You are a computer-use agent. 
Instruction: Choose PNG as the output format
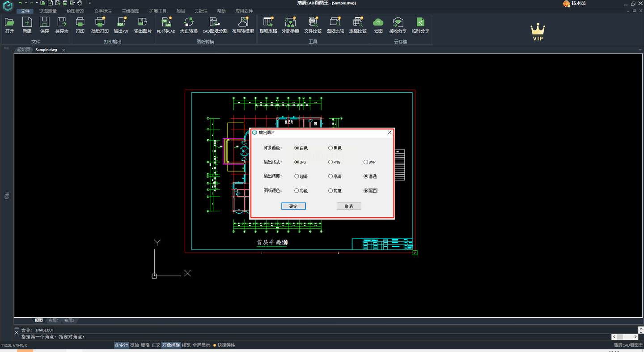click(330, 163)
